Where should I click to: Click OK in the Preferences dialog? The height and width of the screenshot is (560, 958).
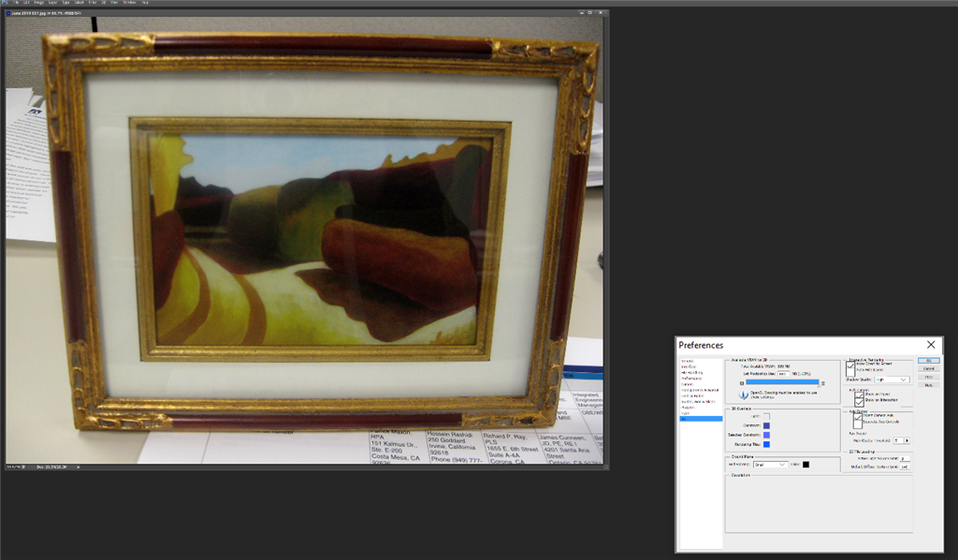point(929,360)
